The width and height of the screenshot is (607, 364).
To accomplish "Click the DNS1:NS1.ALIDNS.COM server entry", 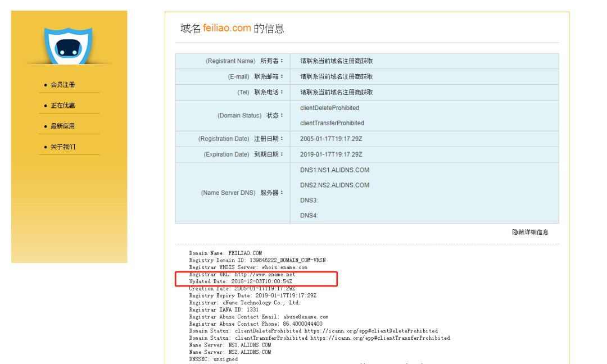I will click(x=334, y=170).
